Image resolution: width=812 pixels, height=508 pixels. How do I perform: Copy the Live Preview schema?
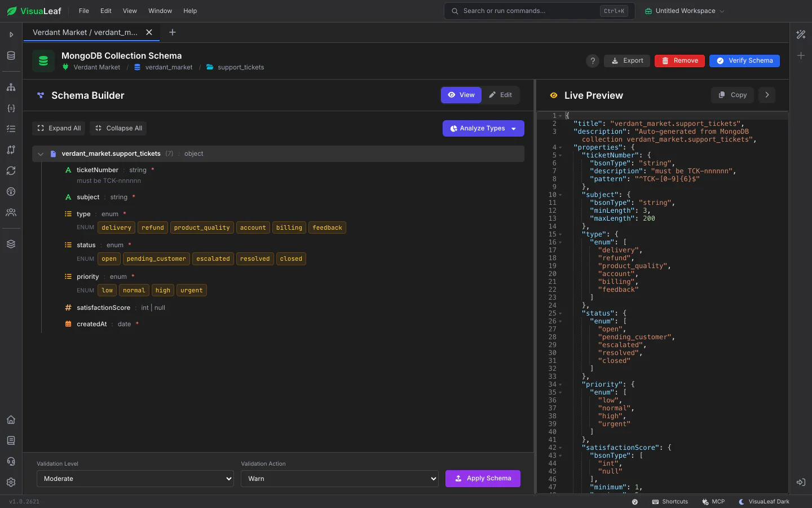click(x=732, y=95)
